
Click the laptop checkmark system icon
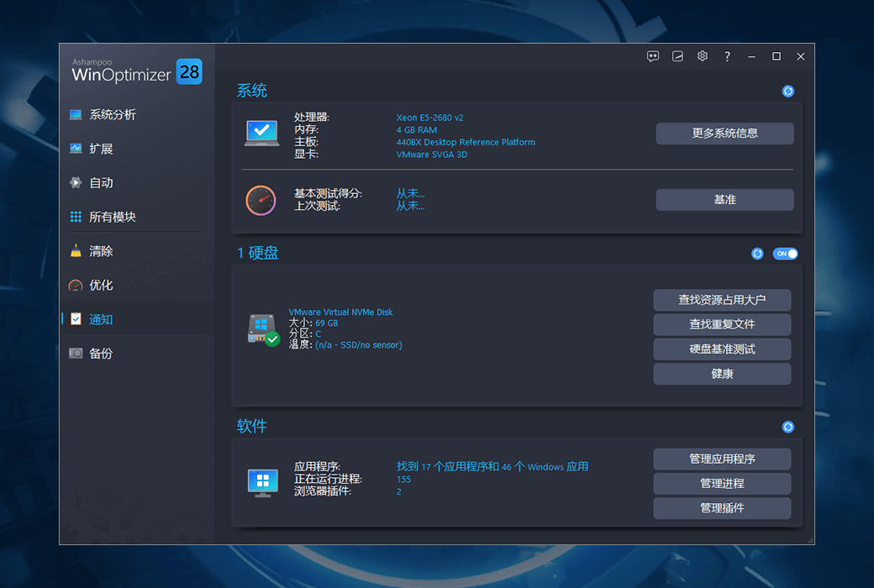coord(261,134)
